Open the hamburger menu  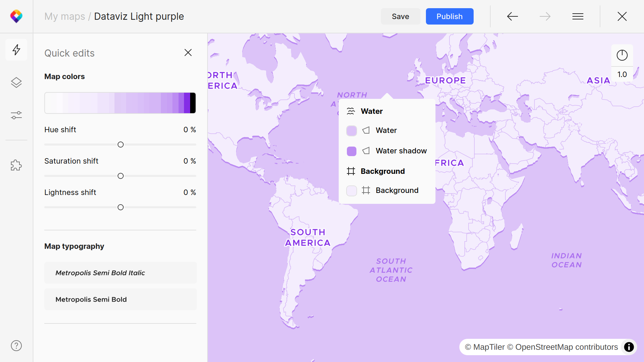578,16
